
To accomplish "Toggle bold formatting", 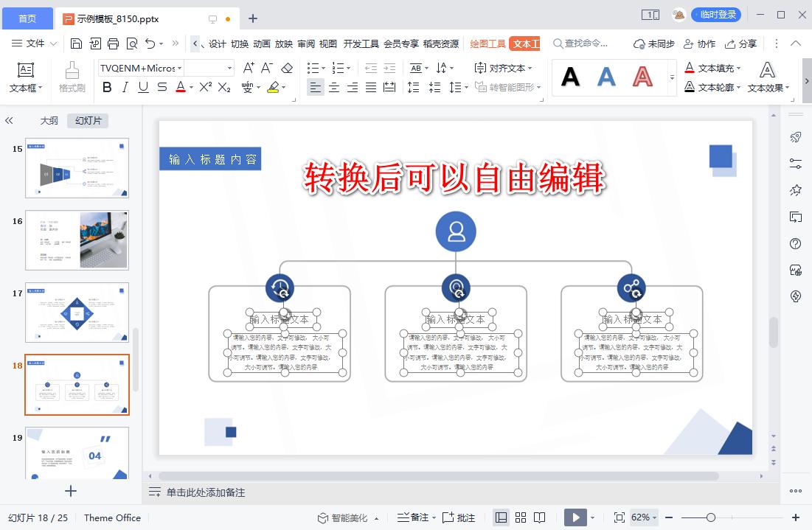I will [107, 88].
